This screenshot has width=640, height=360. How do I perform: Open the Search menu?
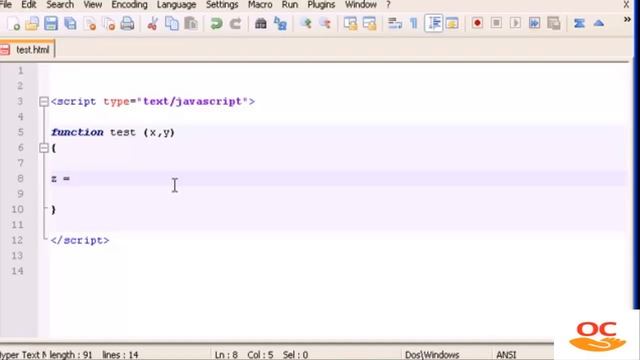click(60, 5)
